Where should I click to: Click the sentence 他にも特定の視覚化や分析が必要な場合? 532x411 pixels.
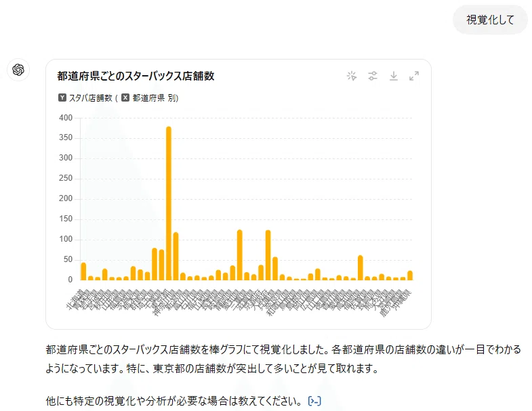[x=173, y=401]
